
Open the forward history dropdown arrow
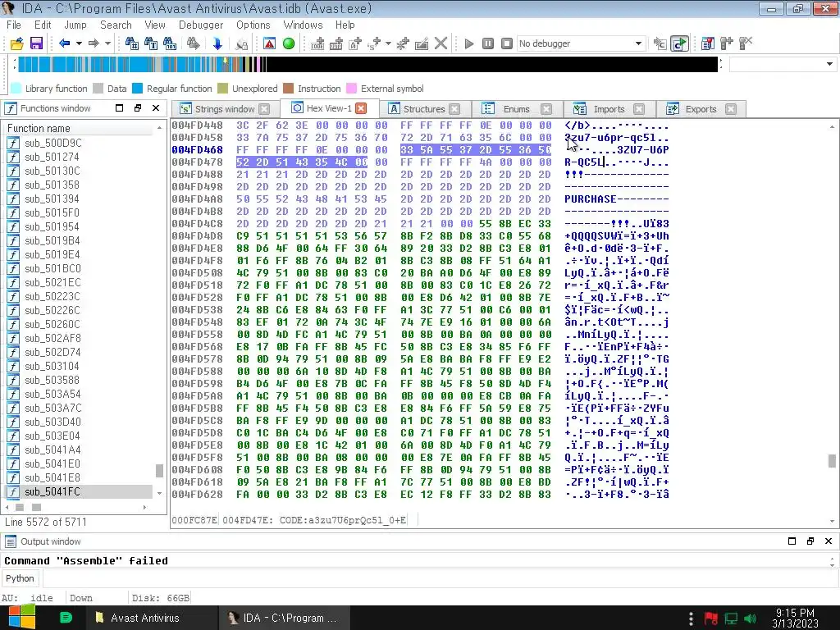pyautogui.click(x=107, y=43)
